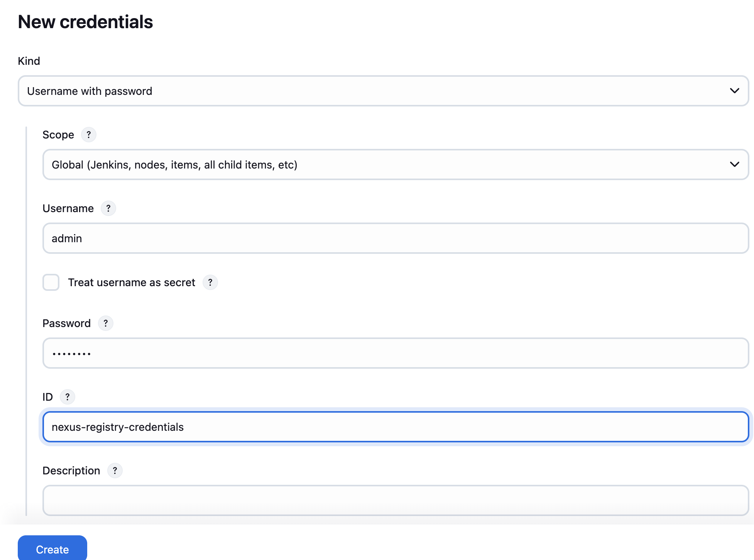Click the empty Description text field
This screenshot has height=560, width=754.
(395, 501)
